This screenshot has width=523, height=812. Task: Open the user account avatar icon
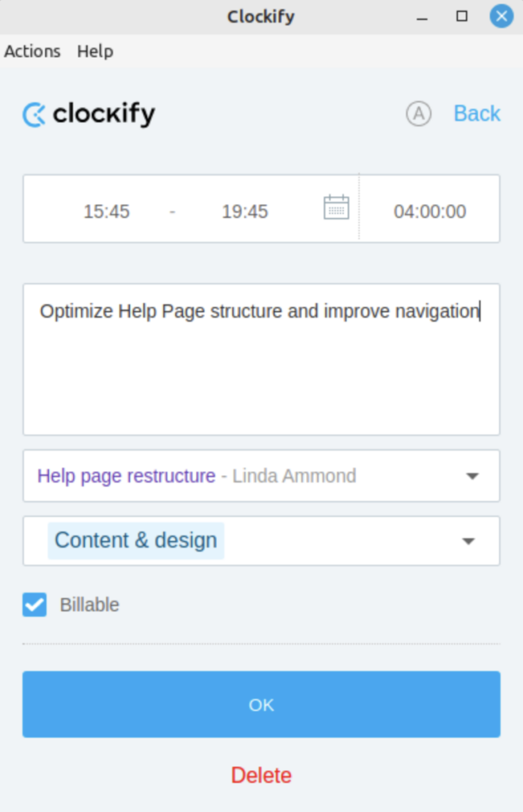[418, 113]
